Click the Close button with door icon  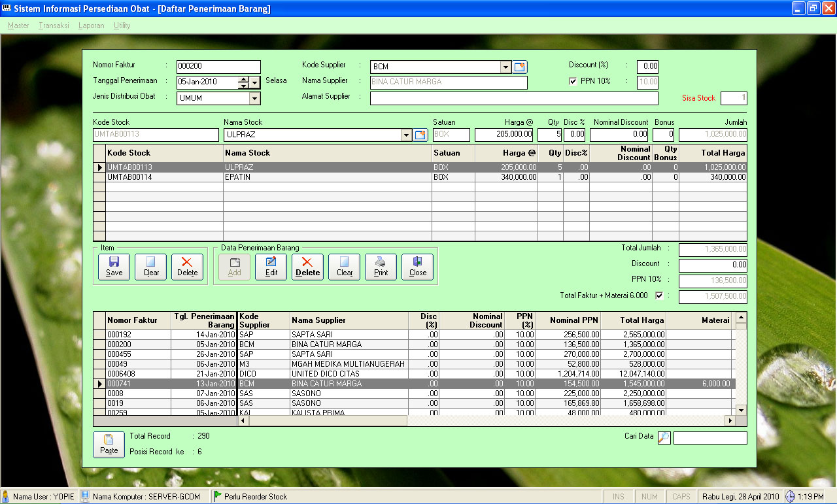point(417,267)
